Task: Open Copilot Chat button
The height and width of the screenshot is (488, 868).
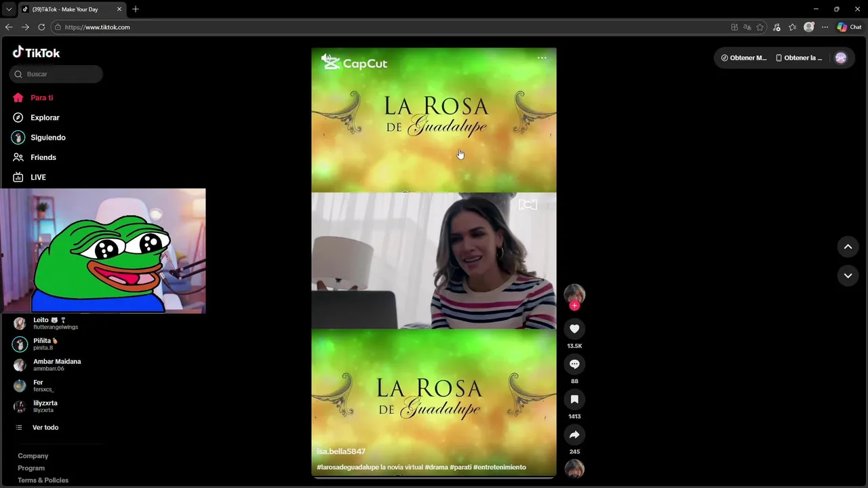Action: point(849,27)
